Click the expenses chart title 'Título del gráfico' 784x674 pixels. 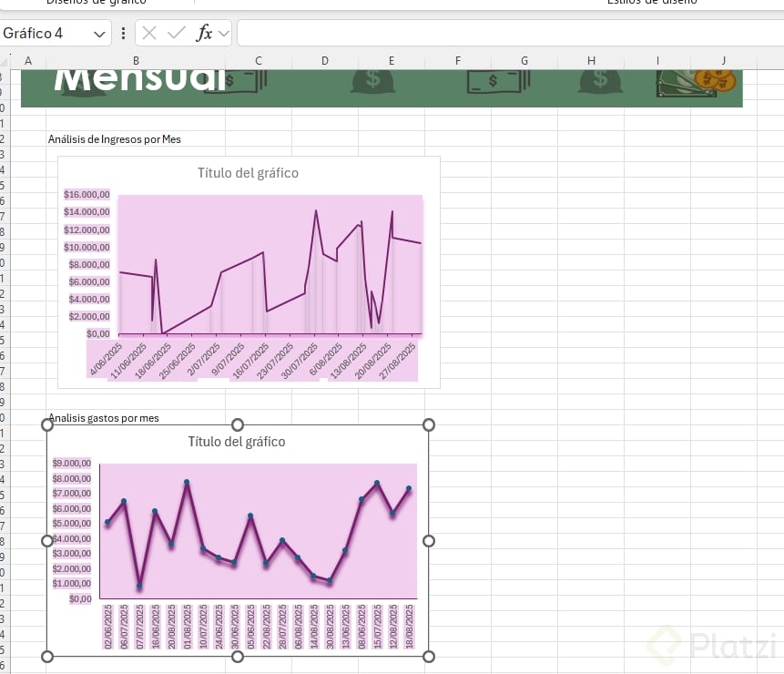point(237,442)
